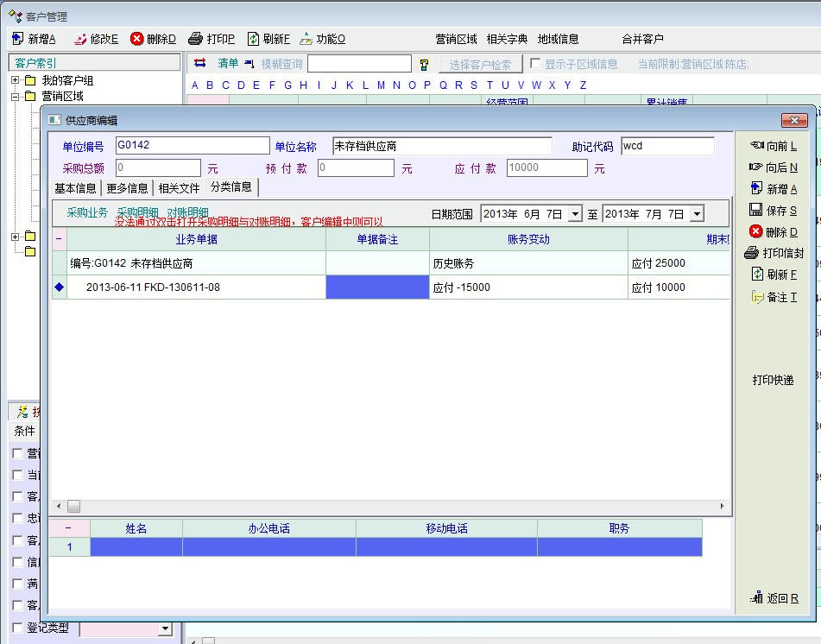Enable the 登记类型 checkbox
The height and width of the screenshot is (644, 821).
(18, 628)
